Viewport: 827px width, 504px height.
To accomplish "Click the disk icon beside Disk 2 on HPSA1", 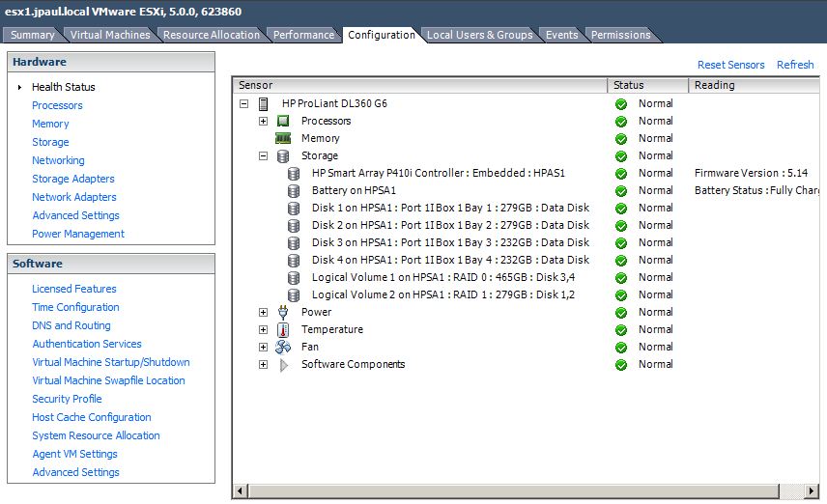I will (x=294, y=226).
